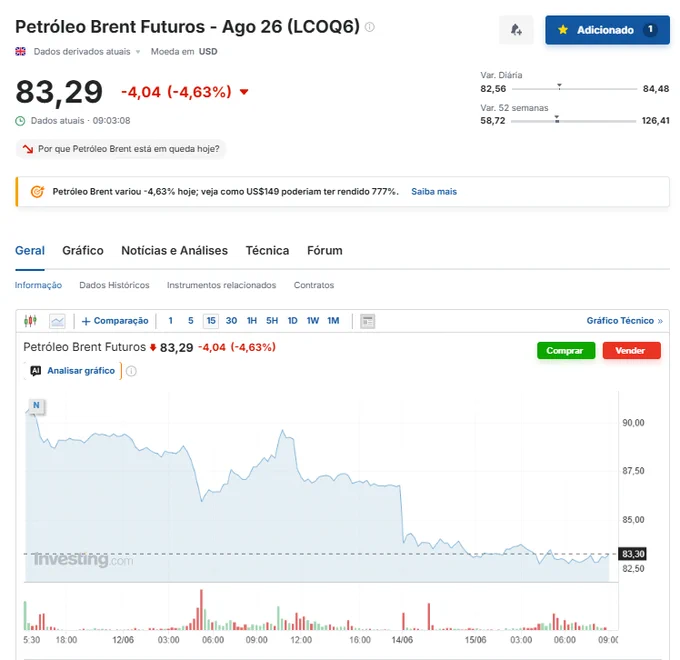Select the 1D chart interval
Viewport: 680px width, 660px height.
tap(292, 321)
